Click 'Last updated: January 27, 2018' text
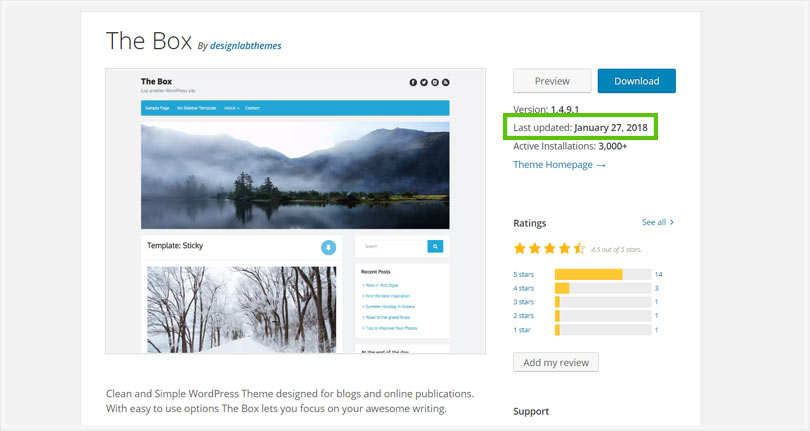 point(580,128)
